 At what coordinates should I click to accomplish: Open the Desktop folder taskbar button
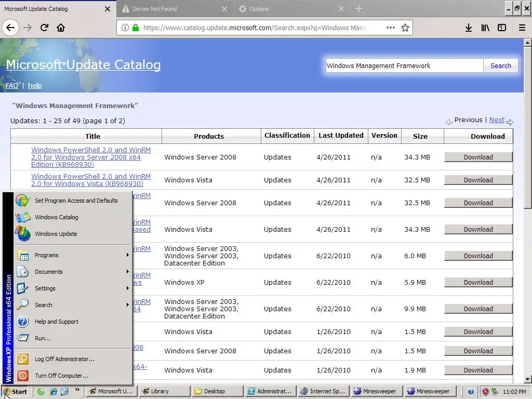(x=217, y=391)
